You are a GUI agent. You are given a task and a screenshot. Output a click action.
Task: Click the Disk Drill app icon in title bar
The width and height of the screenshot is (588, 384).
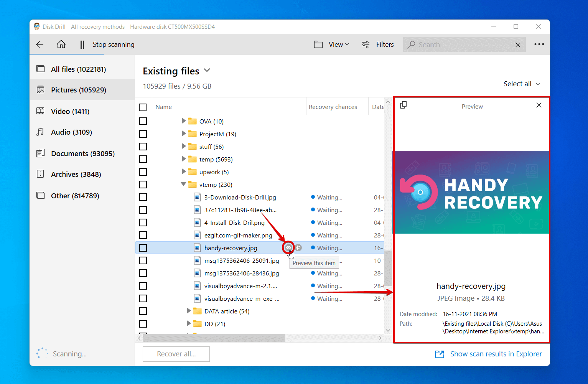pyautogui.click(x=37, y=26)
